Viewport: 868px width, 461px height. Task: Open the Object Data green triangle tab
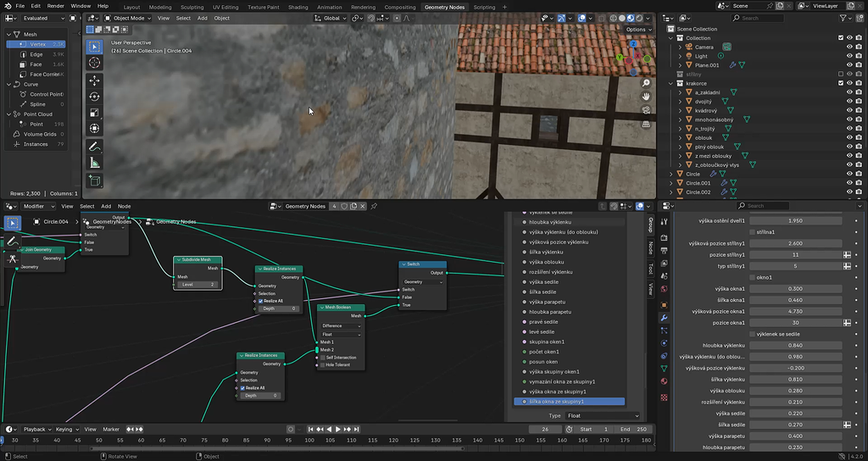tap(665, 369)
